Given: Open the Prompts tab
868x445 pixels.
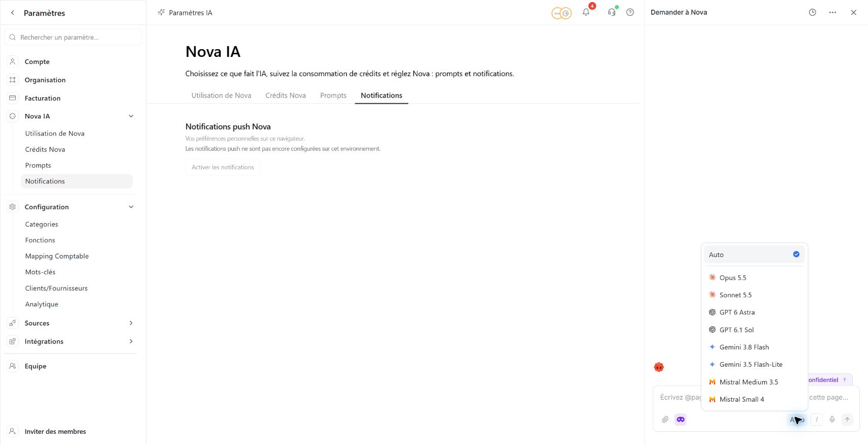Looking at the screenshot, I should pyautogui.click(x=333, y=96).
